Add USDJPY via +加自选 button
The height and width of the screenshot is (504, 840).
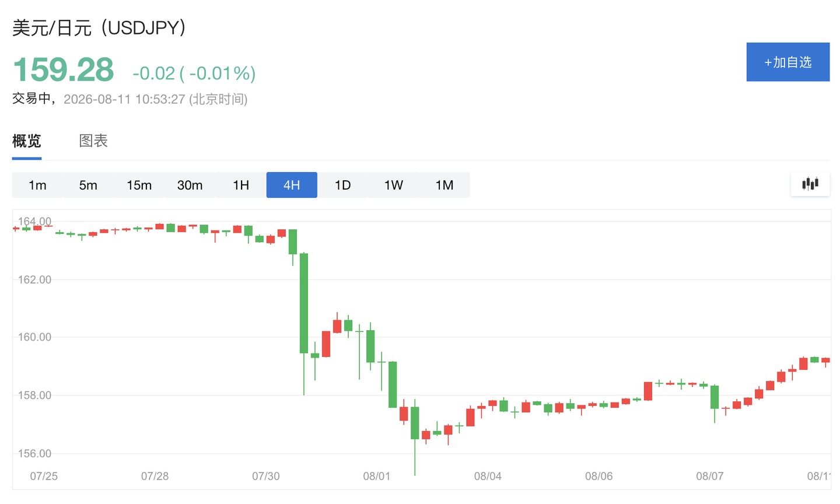point(788,62)
